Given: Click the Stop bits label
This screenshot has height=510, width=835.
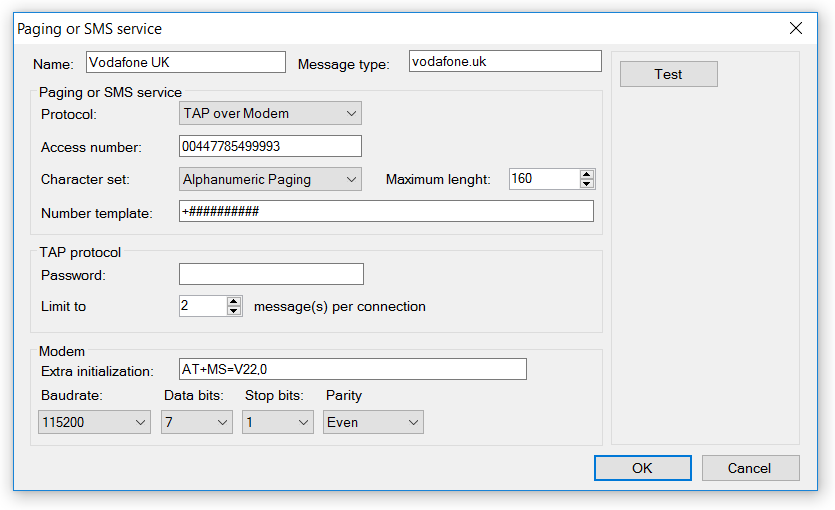Looking at the screenshot, I should [x=274, y=396].
